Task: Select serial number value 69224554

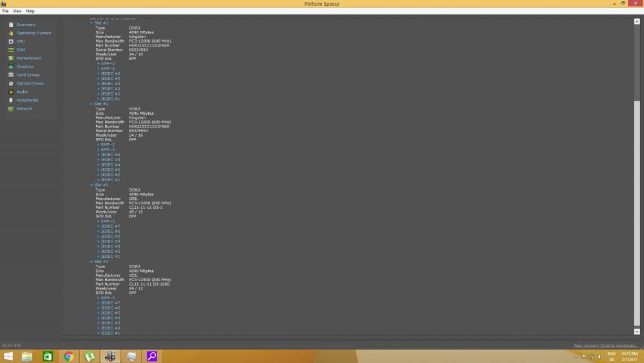Action: (x=138, y=50)
